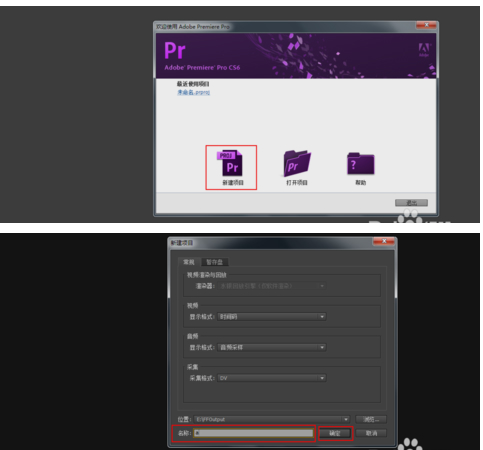Open the audio display format dropdown (音频采样)
The image size is (483, 450).
272,347
